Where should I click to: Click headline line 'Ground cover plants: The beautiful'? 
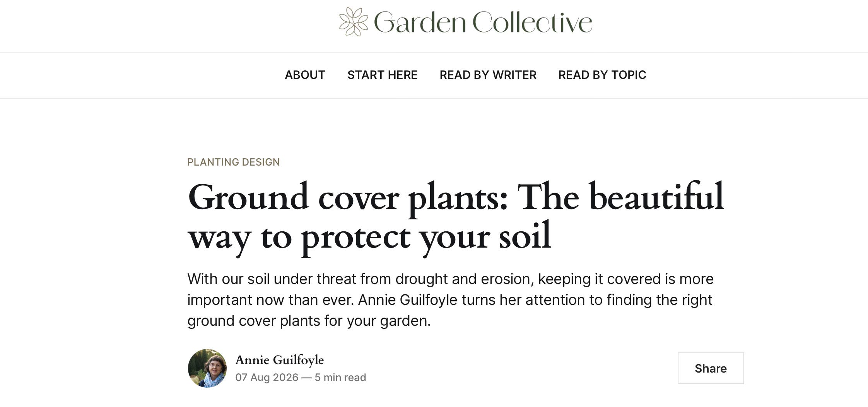coord(456,197)
